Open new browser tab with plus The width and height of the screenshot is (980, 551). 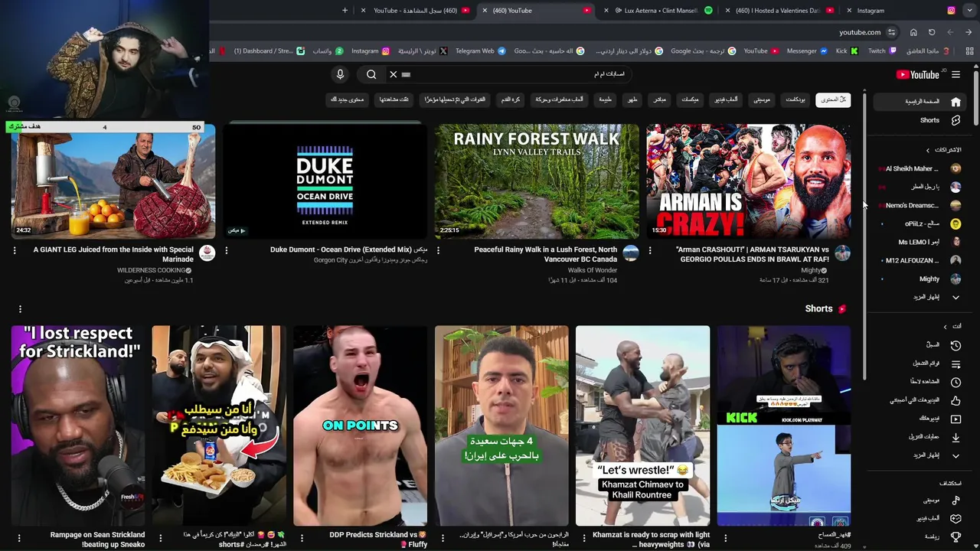[x=345, y=11]
